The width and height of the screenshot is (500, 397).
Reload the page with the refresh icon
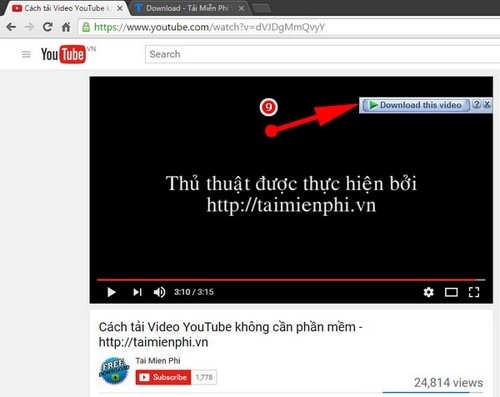pyautogui.click(x=48, y=27)
